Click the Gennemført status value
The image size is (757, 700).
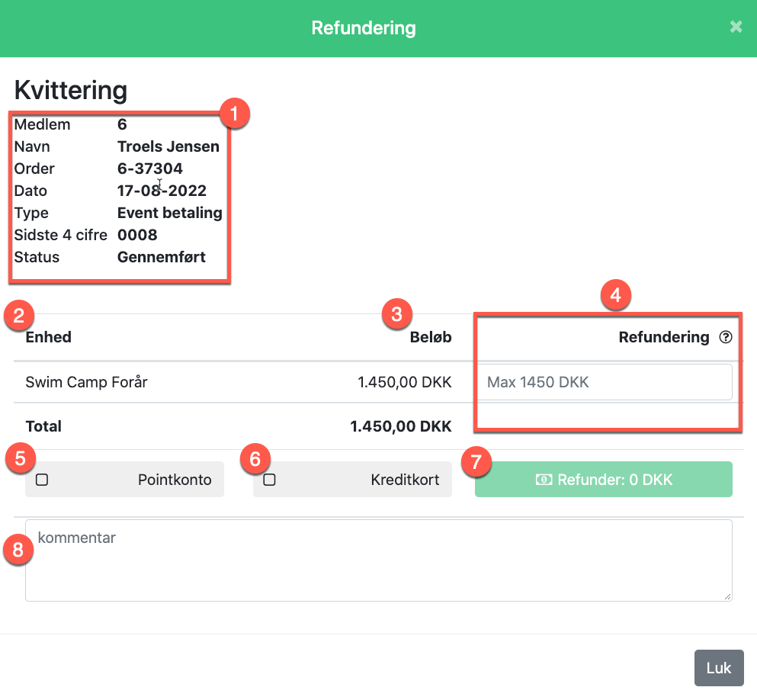click(162, 257)
